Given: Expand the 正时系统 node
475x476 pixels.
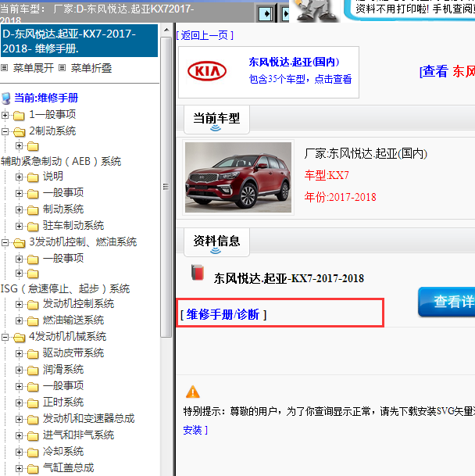Looking at the screenshot, I should 19,403.
